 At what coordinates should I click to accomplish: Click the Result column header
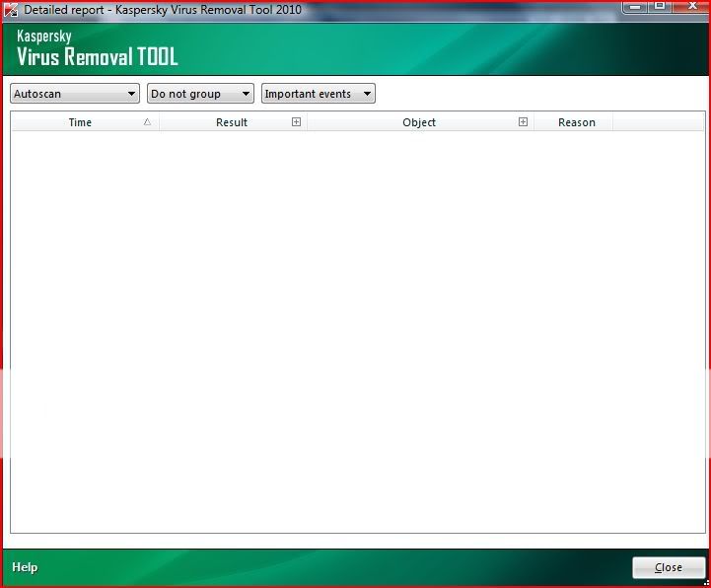[233, 122]
